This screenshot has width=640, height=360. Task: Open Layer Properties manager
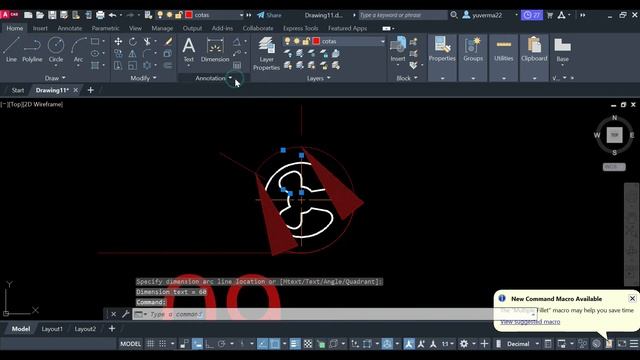pos(267,53)
